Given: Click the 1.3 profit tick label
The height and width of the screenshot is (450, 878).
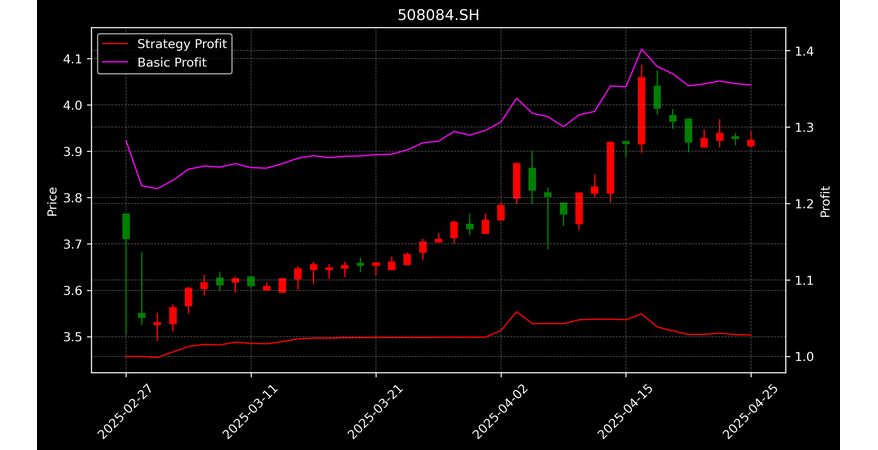Looking at the screenshot, I should [x=804, y=128].
